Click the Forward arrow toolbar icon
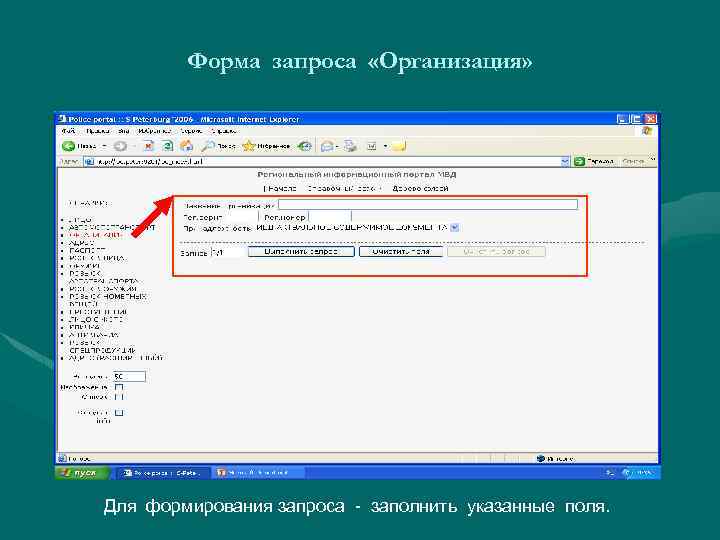The width and height of the screenshot is (720, 540). 120,146
